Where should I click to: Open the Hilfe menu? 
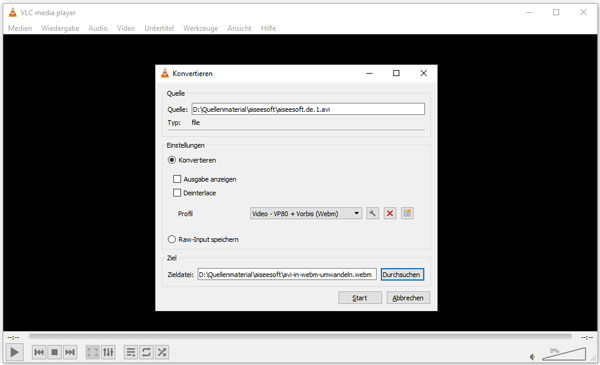click(x=268, y=28)
